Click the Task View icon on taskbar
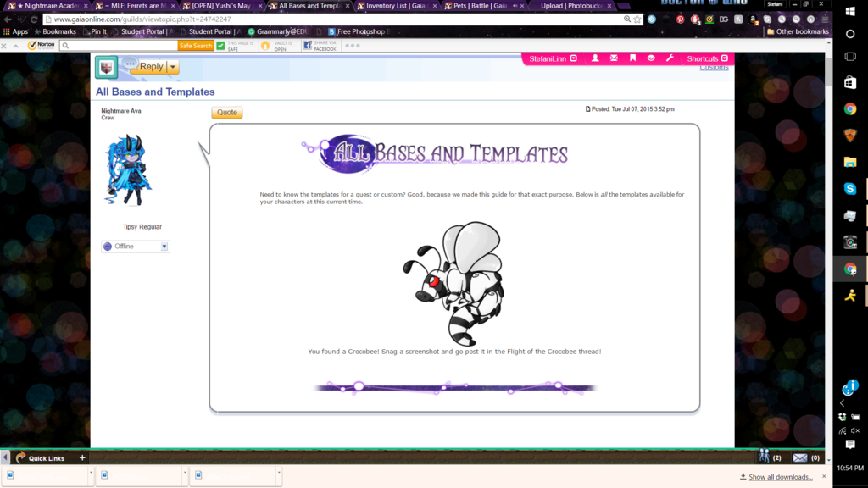 point(850,57)
